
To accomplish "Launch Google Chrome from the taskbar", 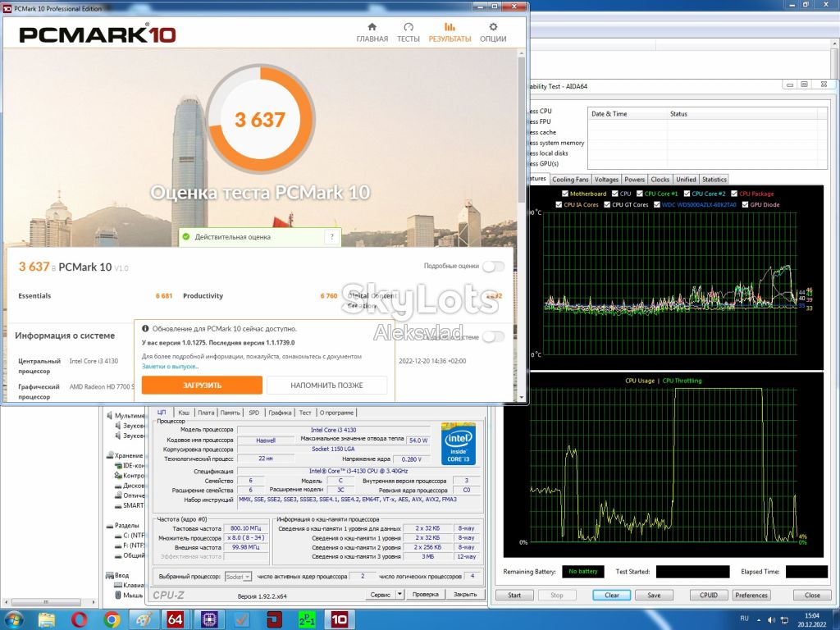I will (112, 619).
